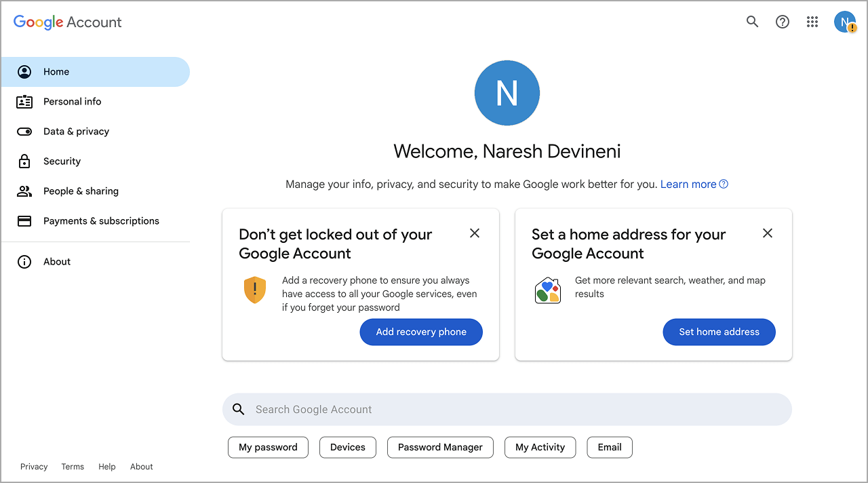Open the Google apps grid icon
Image resolution: width=868 pixels, height=483 pixels.
click(812, 22)
